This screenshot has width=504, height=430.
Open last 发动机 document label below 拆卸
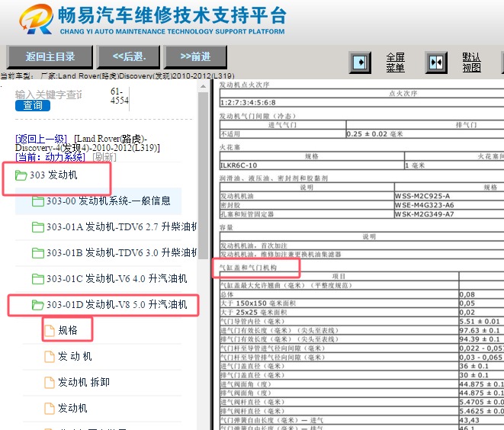click(x=72, y=408)
